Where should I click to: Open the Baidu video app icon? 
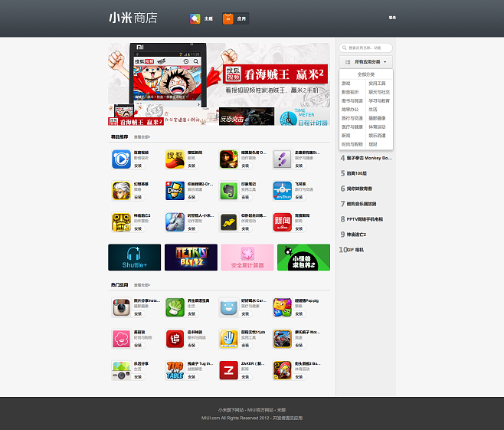point(121,159)
